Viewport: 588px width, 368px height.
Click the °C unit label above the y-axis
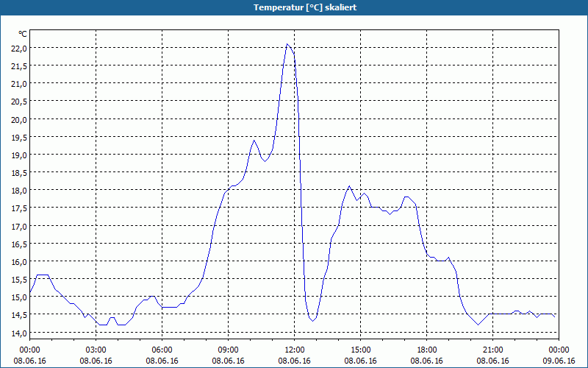pos(23,34)
